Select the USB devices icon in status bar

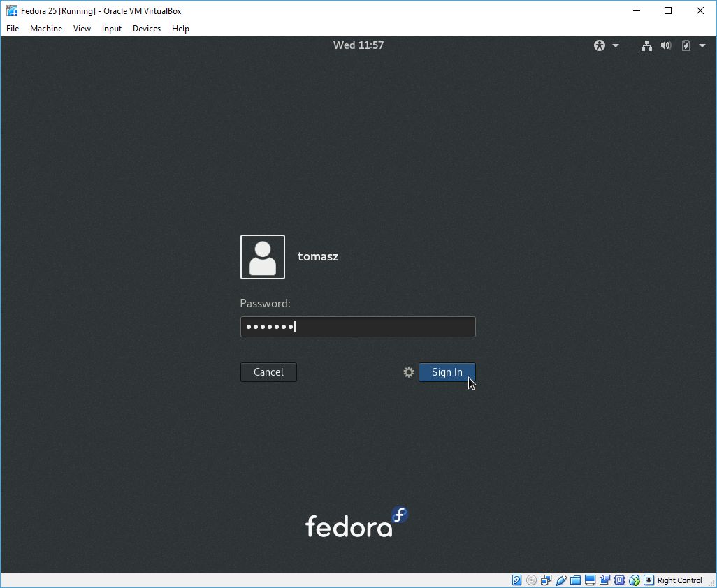pos(560,580)
